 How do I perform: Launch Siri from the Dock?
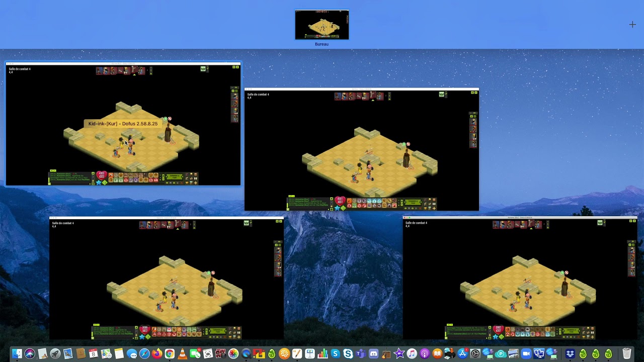tap(30, 354)
